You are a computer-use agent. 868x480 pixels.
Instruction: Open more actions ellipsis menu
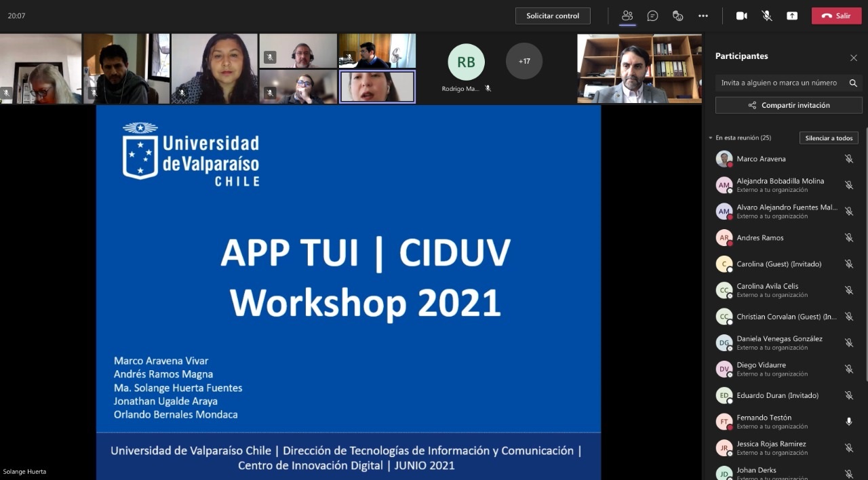tap(703, 16)
